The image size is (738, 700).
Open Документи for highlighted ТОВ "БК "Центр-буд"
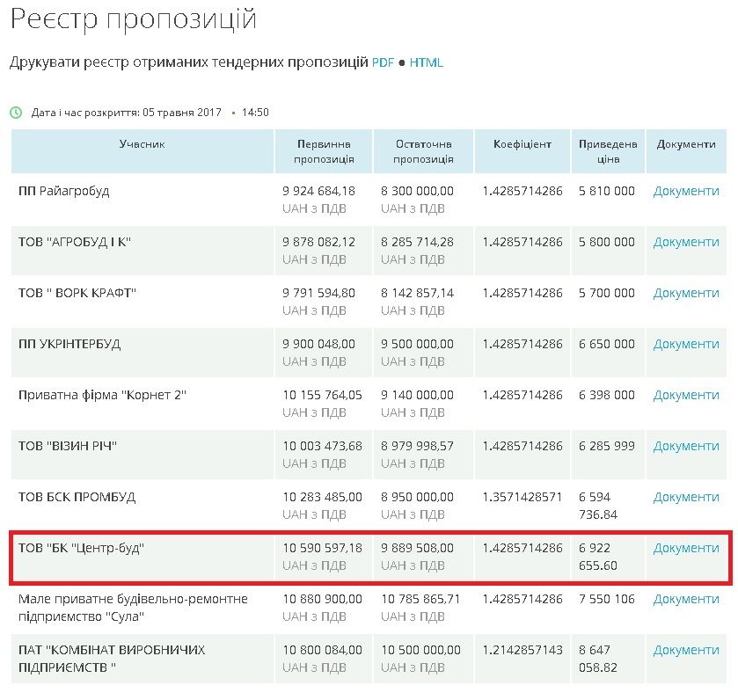click(x=686, y=547)
